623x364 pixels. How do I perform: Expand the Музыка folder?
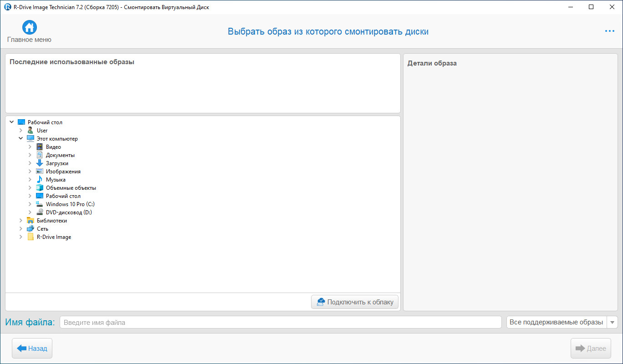pyautogui.click(x=30, y=180)
